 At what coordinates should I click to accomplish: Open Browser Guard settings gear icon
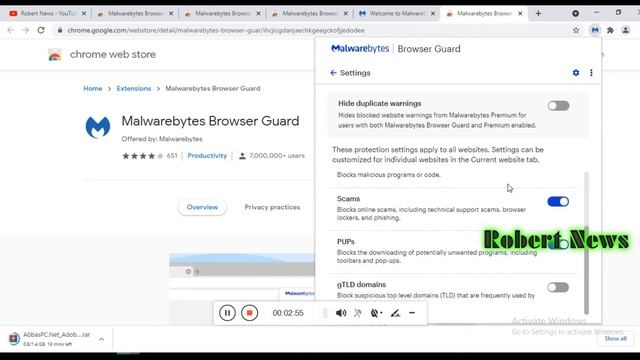(576, 73)
